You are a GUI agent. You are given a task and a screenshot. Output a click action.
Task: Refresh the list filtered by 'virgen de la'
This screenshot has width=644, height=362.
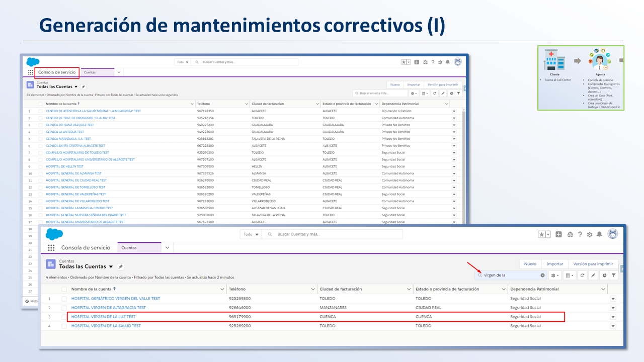[x=582, y=275]
